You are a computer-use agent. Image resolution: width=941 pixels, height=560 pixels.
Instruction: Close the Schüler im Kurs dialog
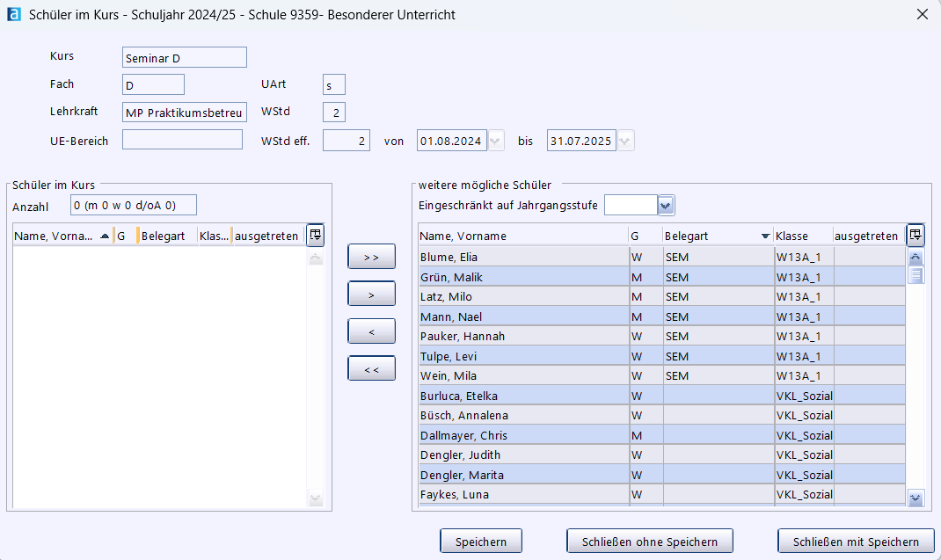point(923,14)
